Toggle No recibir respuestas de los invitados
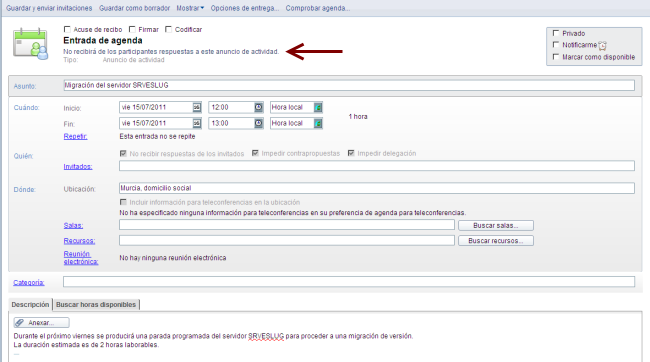Viewport: 650px width, 362px height. coord(123,153)
